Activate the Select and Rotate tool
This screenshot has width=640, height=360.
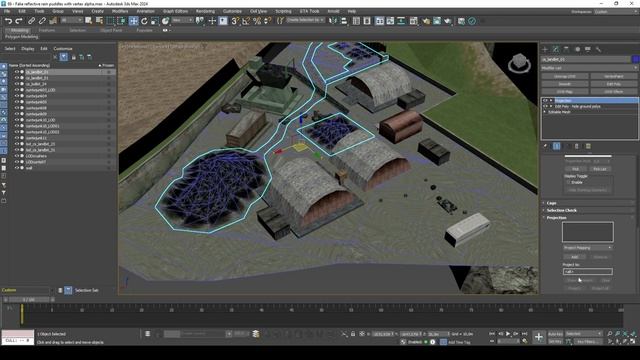pyautogui.click(x=144, y=21)
